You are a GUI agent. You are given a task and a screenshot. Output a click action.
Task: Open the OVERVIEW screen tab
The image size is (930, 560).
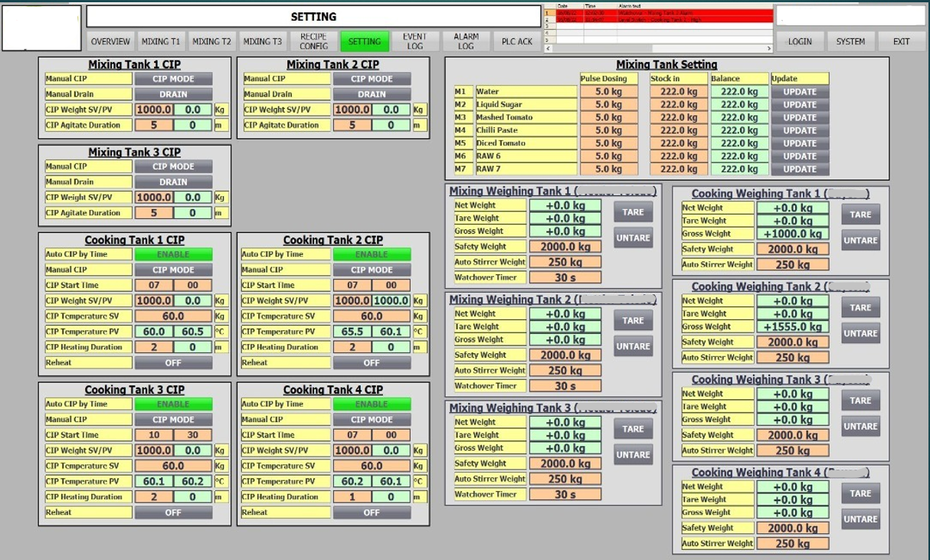pos(110,41)
